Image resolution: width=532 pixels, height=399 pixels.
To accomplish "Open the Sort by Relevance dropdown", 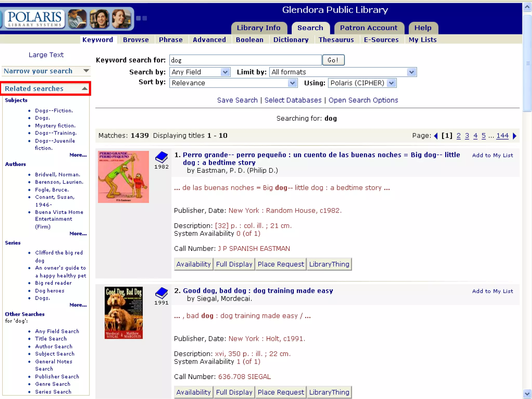I will 292,83.
